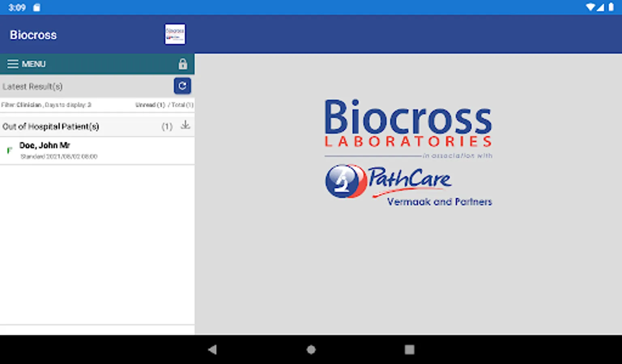
Task: Tap the lock icon in menu bar
Action: coord(183,64)
